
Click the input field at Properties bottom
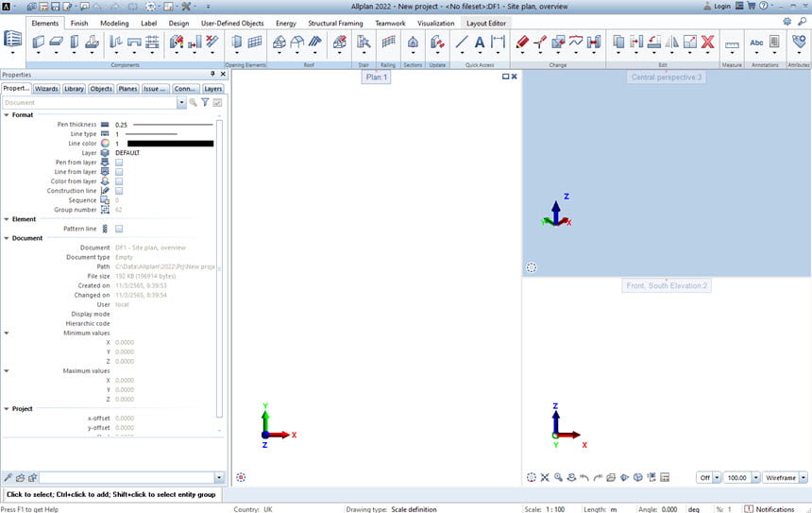coord(127,477)
